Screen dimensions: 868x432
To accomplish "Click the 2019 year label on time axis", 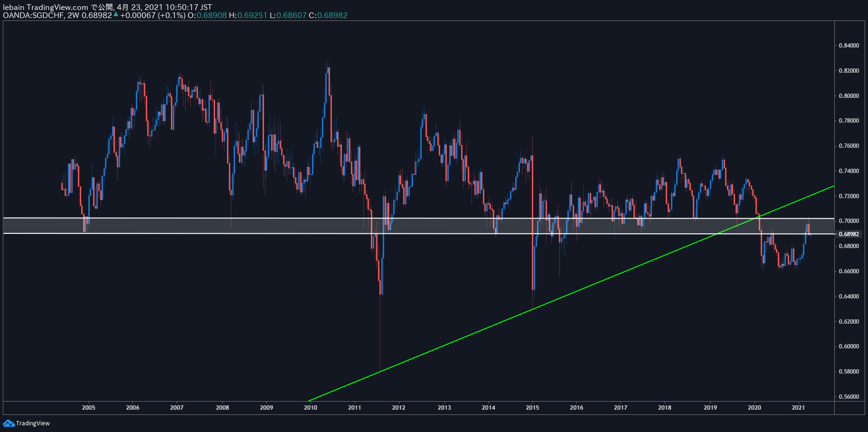I will point(710,407).
